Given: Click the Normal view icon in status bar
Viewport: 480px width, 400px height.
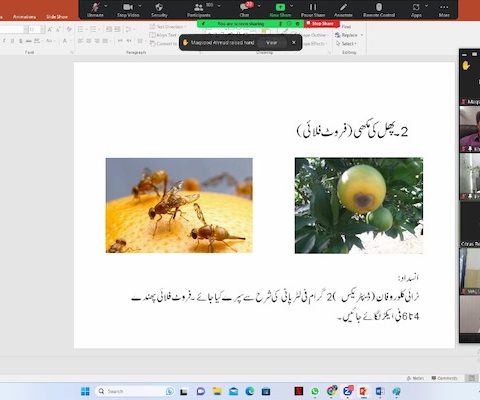Looking at the screenshot, I should [471, 378].
